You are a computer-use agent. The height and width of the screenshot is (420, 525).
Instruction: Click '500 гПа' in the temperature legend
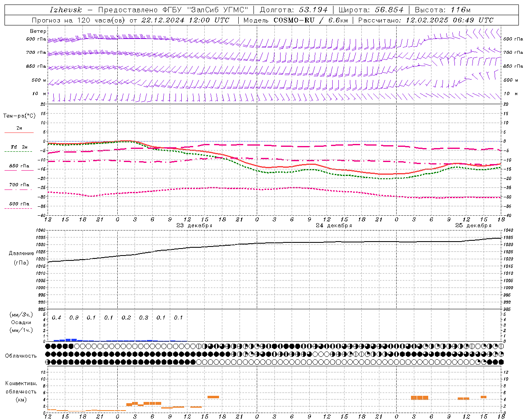point(19,203)
